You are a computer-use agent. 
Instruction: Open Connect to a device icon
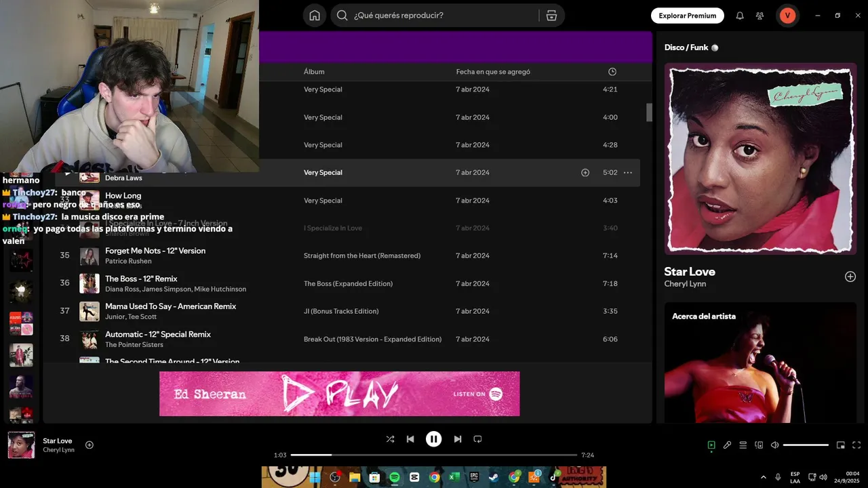tap(759, 445)
